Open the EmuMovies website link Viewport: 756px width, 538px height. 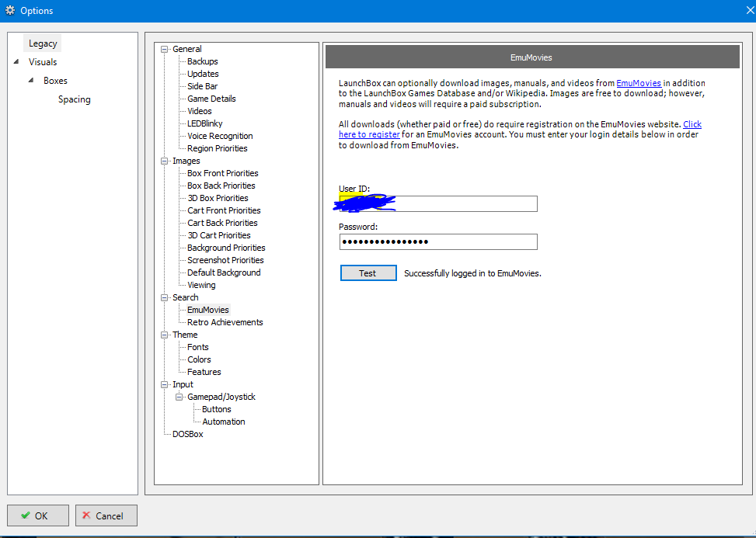click(x=639, y=83)
